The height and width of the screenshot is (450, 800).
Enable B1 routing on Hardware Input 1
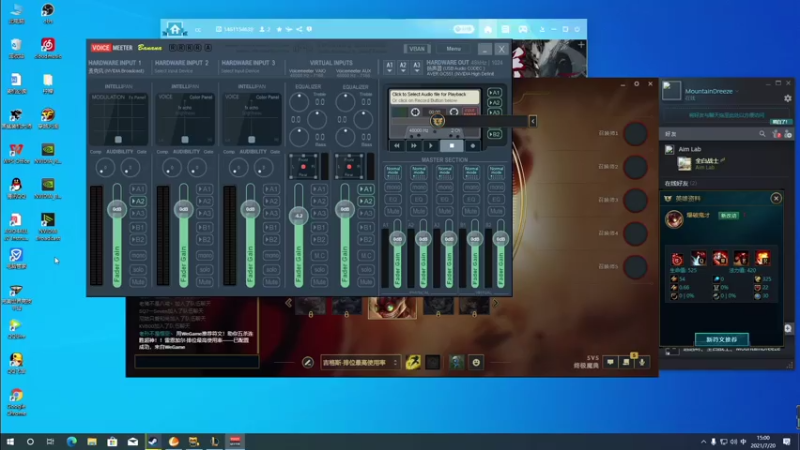coord(138,227)
